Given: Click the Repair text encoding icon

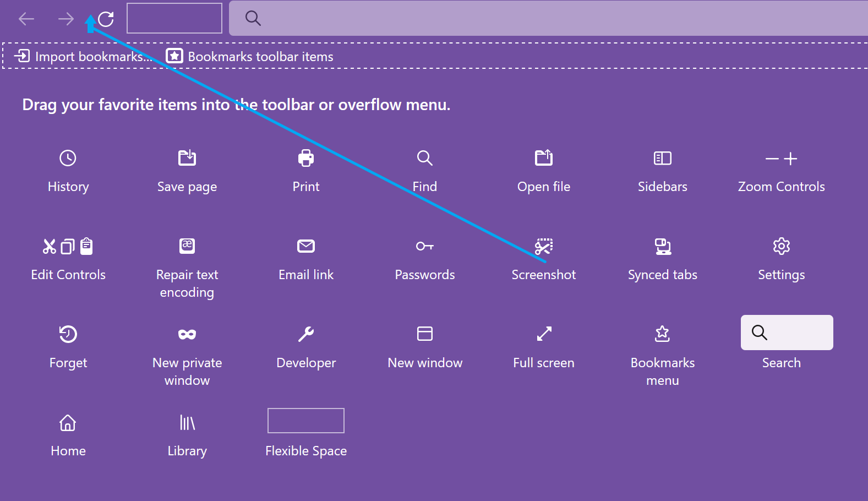Looking at the screenshot, I should 187,246.
